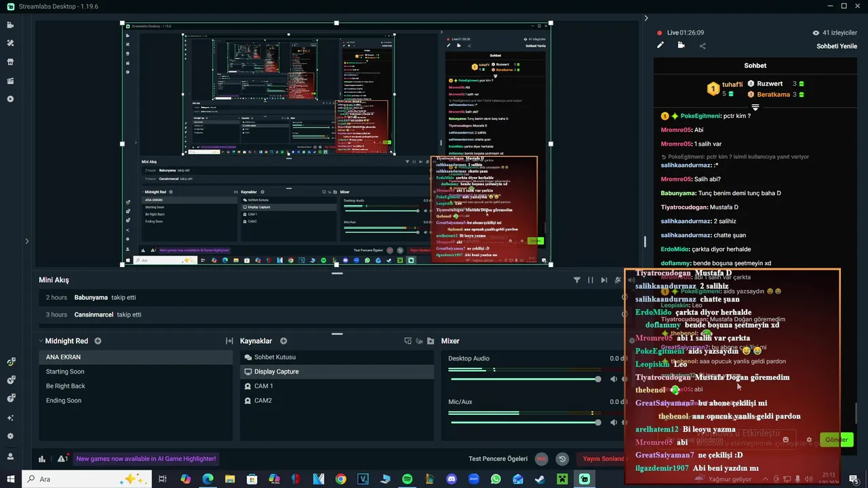This screenshot has width=868, height=488.
Task: Click the camera icon beside the pencil
Action: pyautogui.click(x=682, y=45)
